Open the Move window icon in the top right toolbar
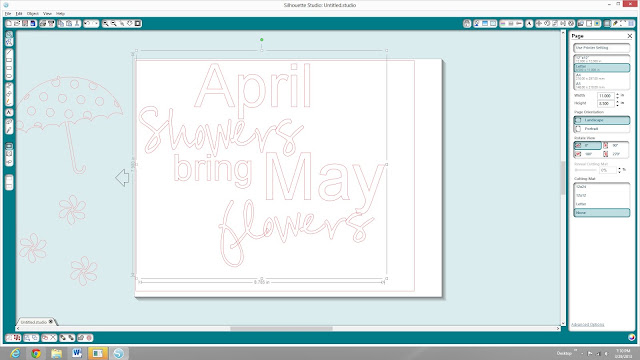This screenshot has width=640, height=360. pyautogui.click(x=539, y=24)
